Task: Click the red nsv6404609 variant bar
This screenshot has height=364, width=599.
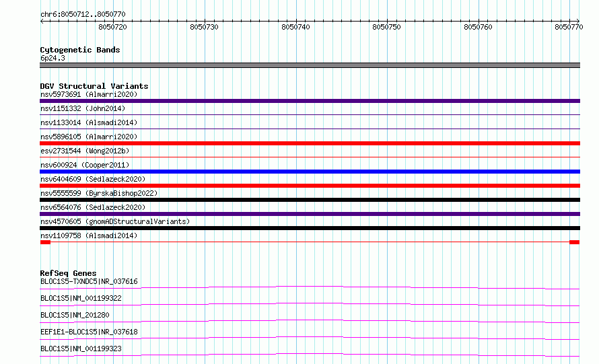Action: [310, 186]
